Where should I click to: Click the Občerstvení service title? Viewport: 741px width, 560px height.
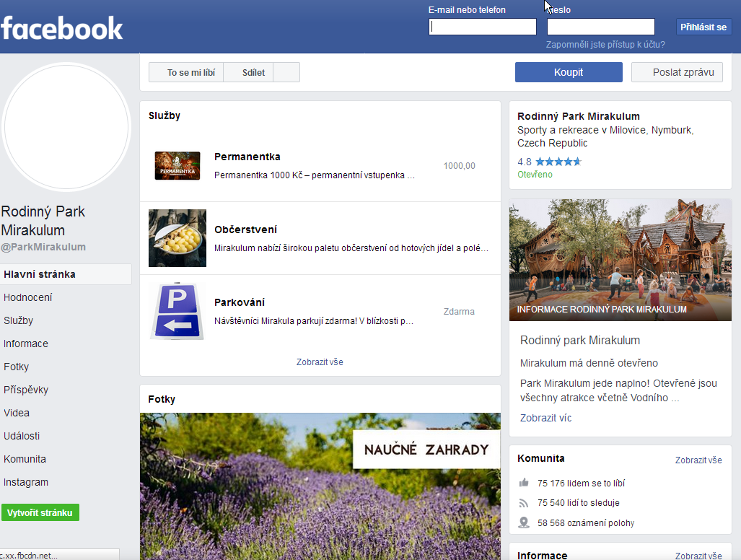pyautogui.click(x=246, y=229)
